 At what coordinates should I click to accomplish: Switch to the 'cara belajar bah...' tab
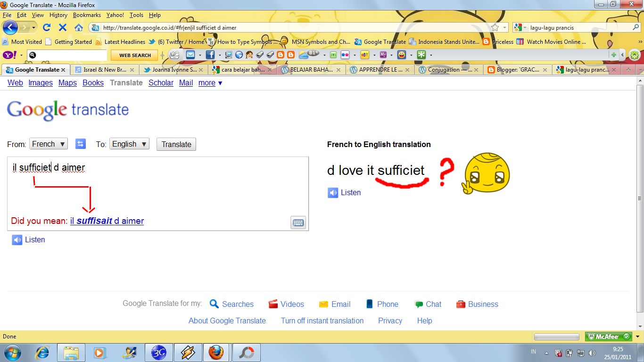242,70
